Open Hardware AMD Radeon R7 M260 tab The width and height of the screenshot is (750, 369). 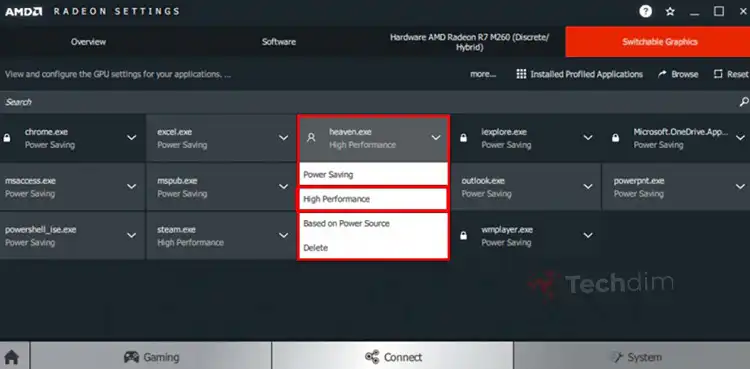pos(470,42)
